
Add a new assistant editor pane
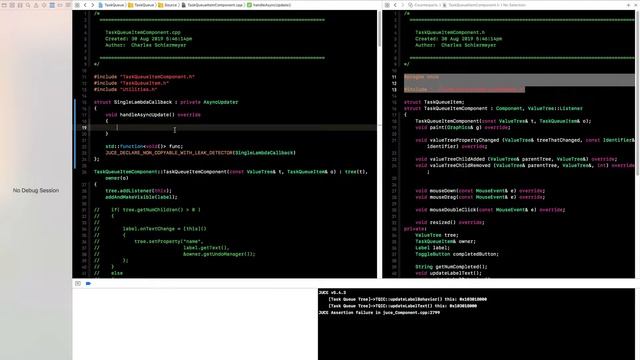[628, 5]
